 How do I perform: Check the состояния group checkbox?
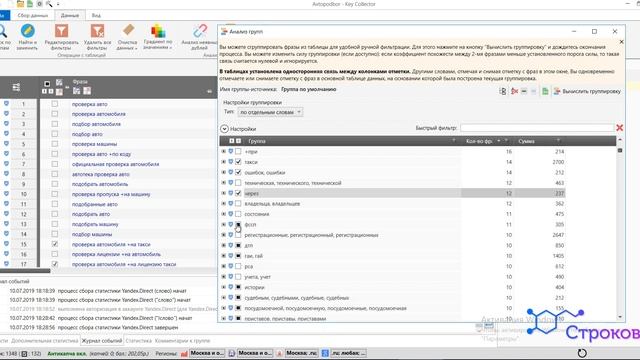pos(238,214)
